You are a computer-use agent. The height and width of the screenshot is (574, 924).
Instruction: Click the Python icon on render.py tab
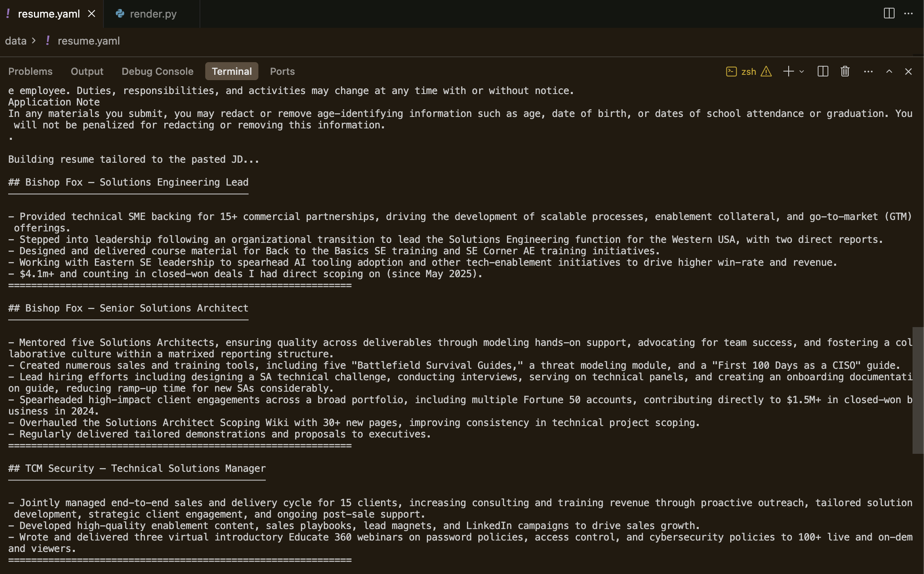point(119,13)
